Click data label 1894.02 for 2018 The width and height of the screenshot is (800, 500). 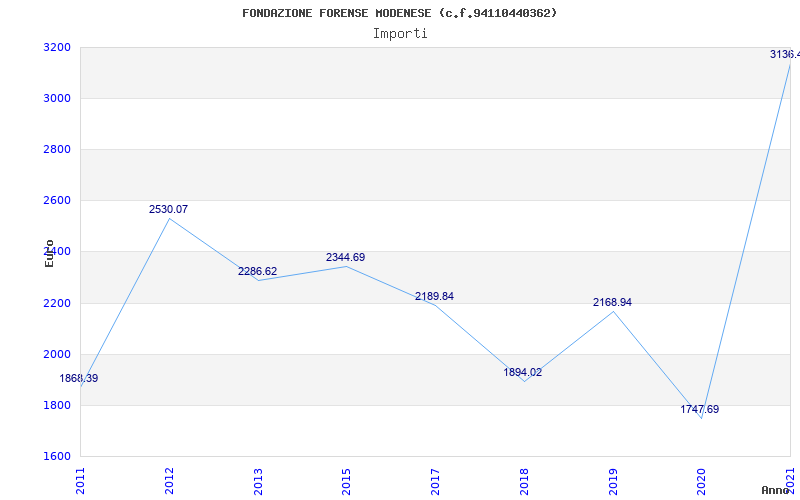(523, 372)
